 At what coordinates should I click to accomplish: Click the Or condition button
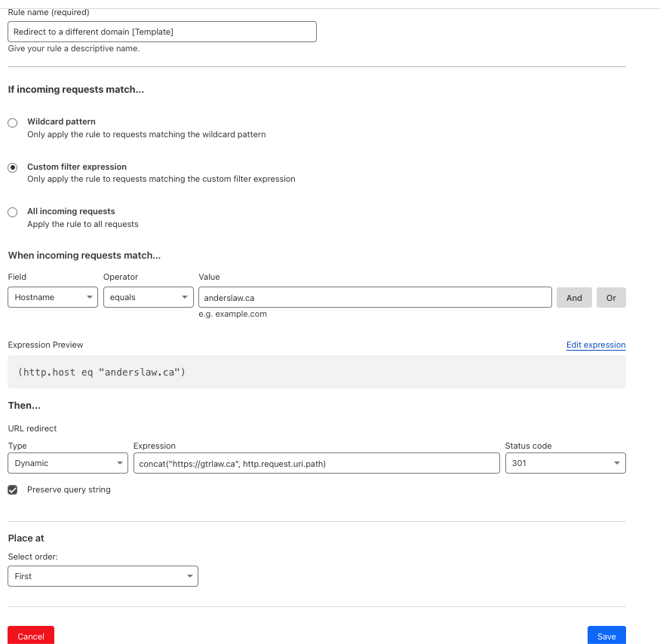coord(611,297)
